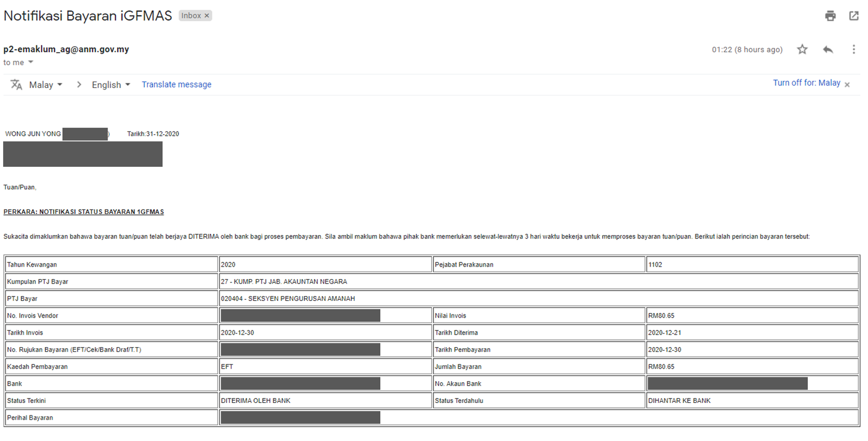Click the Bank label cell
Viewport: 868px width, 441px height.
point(111,383)
